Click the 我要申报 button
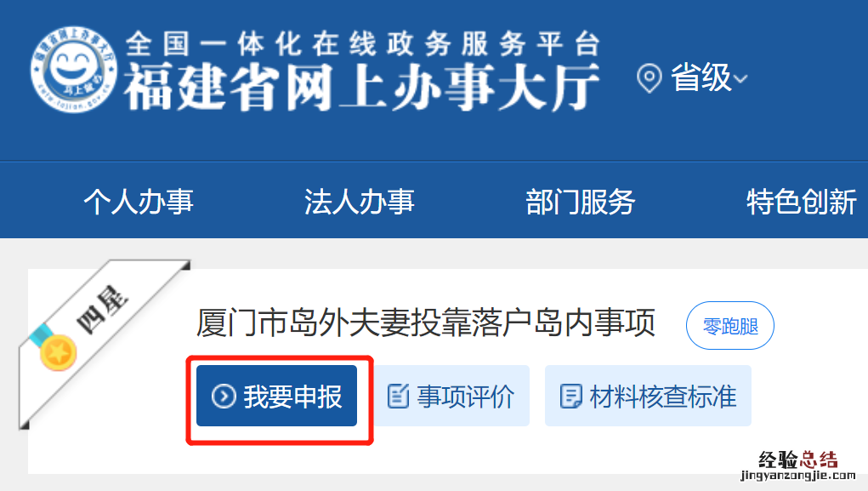This screenshot has height=491, width=868. (277, 396)
